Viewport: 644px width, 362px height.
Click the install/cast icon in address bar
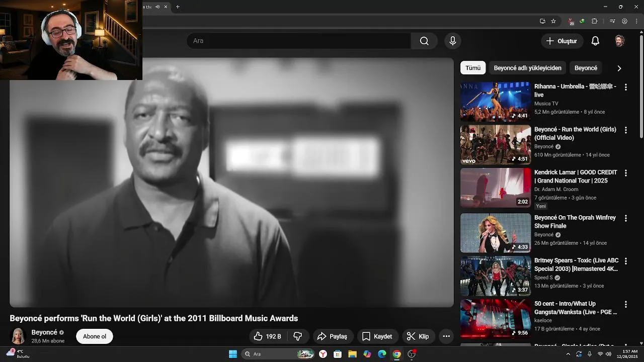542,21
